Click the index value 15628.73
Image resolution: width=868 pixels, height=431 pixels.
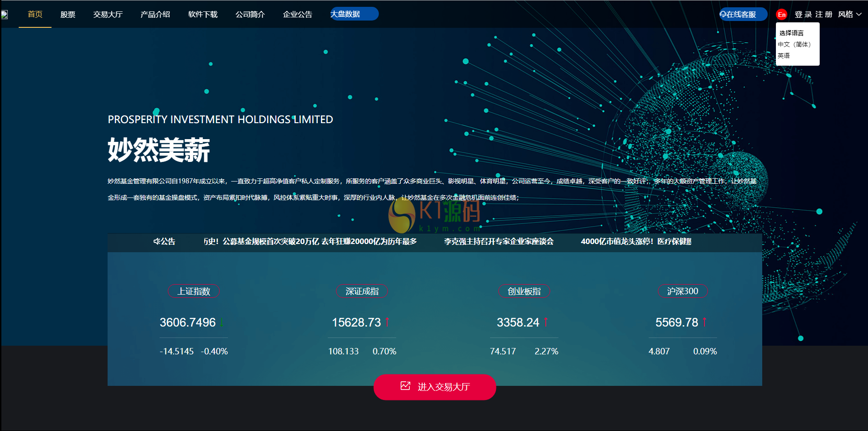(x=356, y=322)
